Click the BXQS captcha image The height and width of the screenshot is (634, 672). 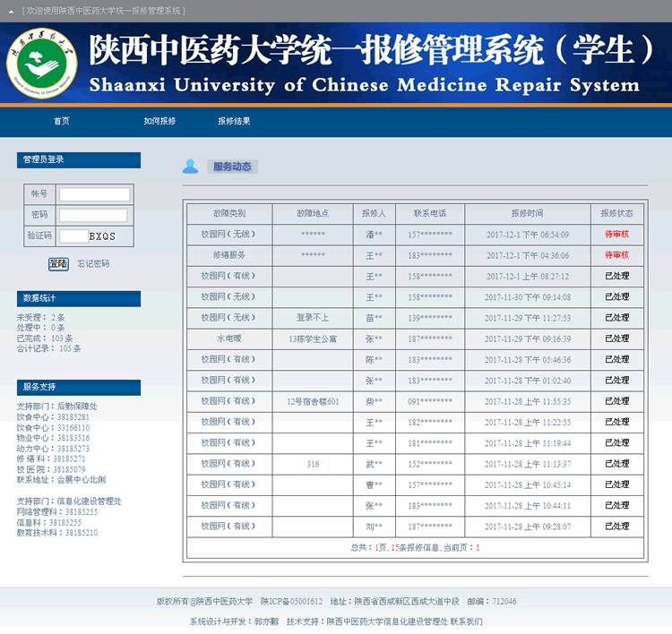(x=102, y=236)
